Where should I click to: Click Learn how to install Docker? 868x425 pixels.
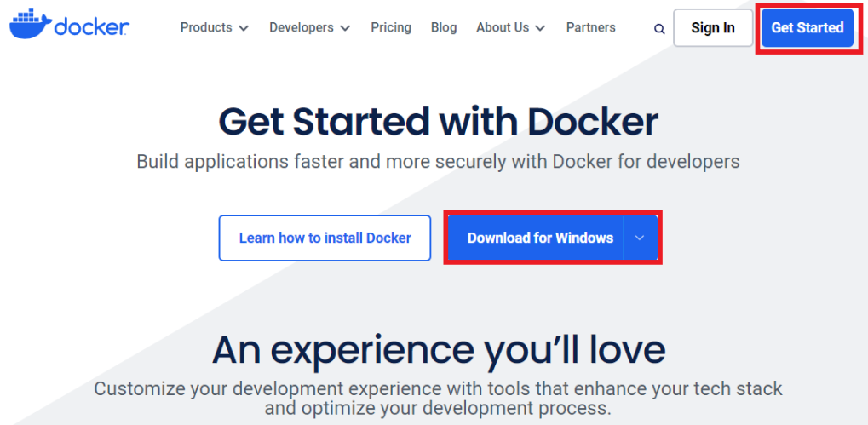click(325, 238)
